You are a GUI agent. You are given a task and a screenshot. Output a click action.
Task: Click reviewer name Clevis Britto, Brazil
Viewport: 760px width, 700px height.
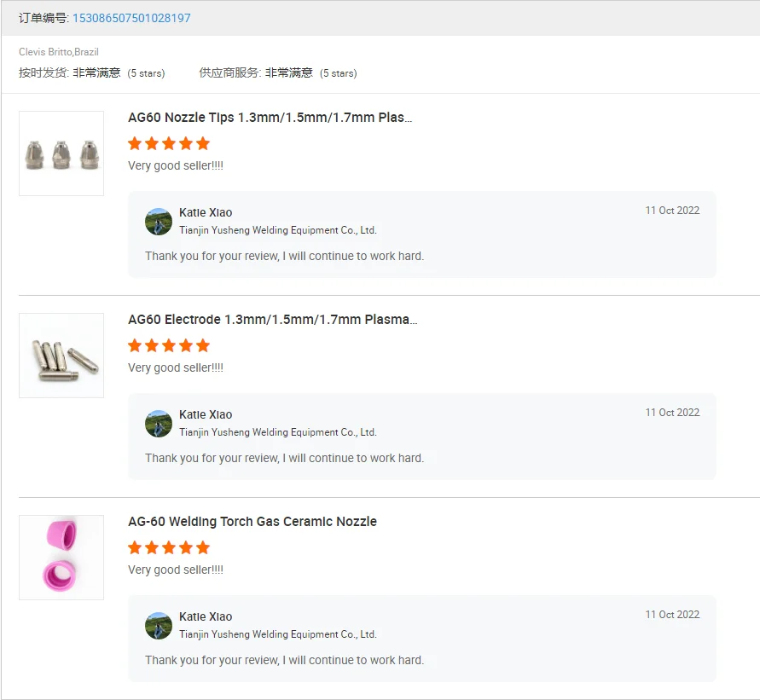59,52
